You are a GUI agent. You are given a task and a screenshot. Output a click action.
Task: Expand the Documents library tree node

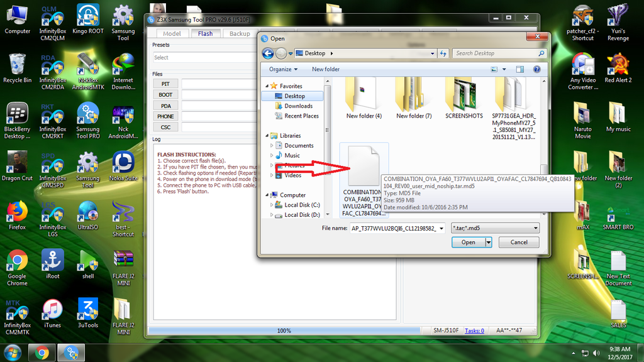(272, 146)
